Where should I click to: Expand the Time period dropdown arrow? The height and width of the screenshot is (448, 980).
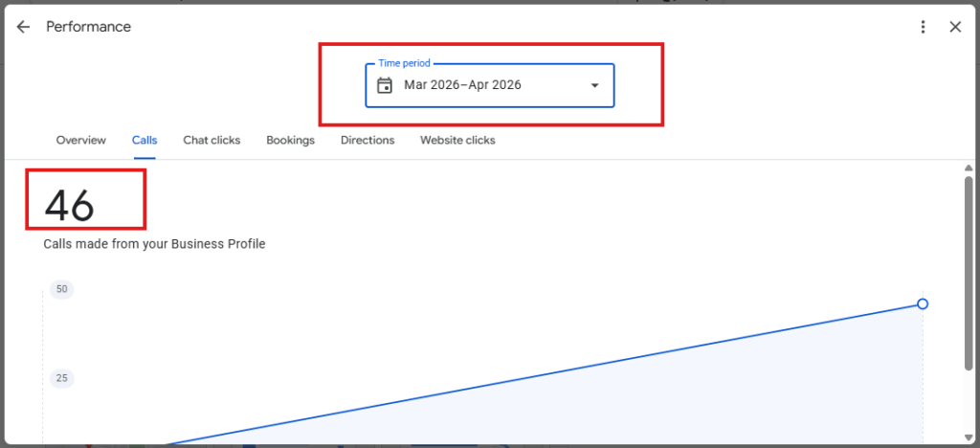pyautogui.click(x=595, y=85)
